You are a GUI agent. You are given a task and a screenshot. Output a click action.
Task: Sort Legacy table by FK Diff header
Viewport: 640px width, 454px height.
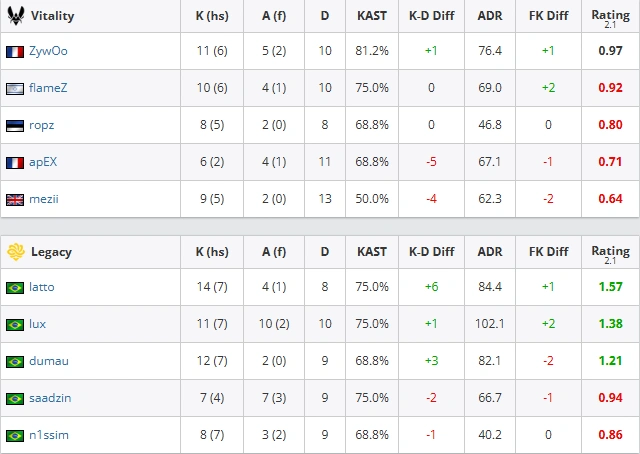(548, 252)
